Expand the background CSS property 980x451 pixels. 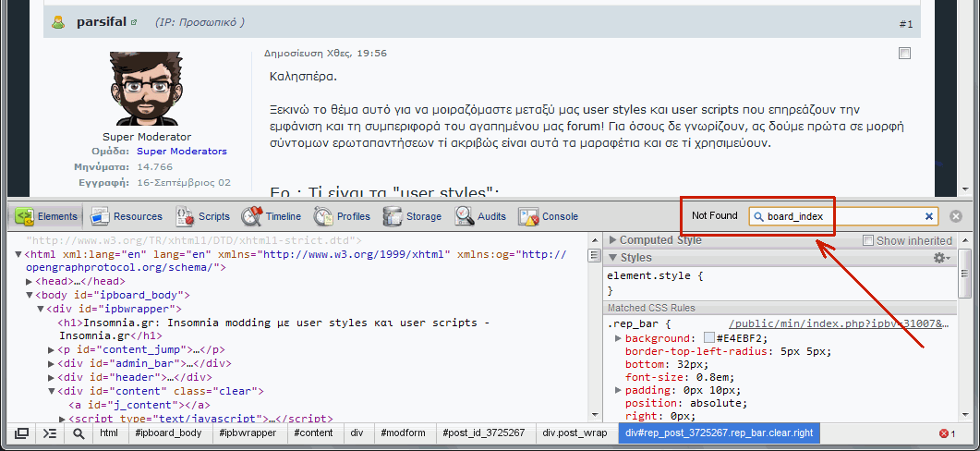tap(619, 338)
